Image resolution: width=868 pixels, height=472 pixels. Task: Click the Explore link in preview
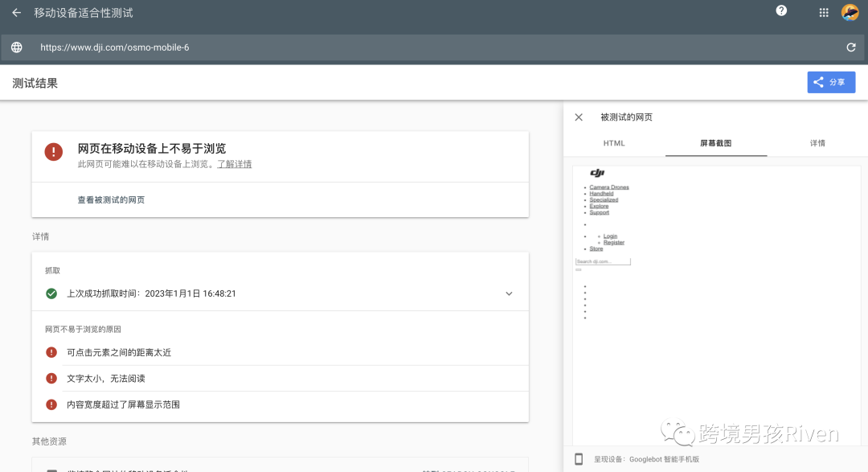[599, 206]
